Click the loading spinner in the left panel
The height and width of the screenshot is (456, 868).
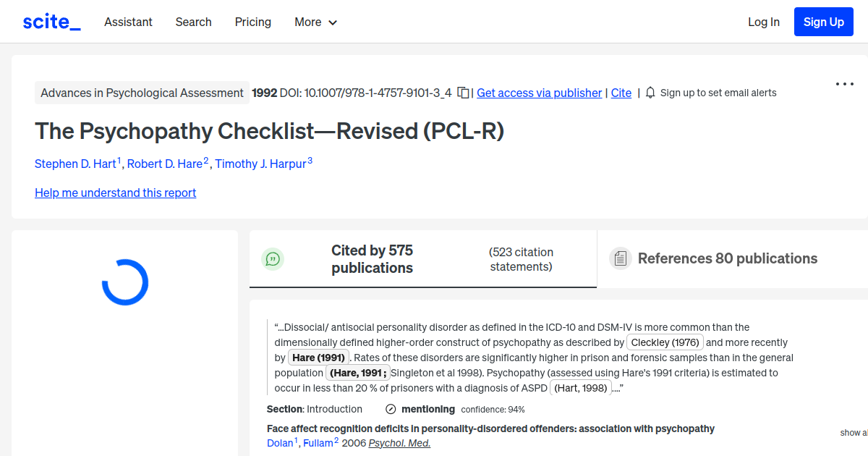pos(125,282)
